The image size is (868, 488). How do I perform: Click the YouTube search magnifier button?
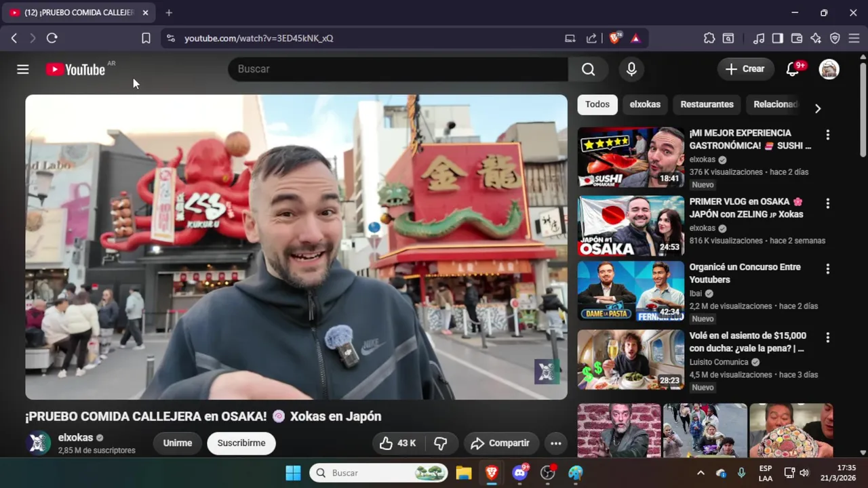tap(588, 69)
